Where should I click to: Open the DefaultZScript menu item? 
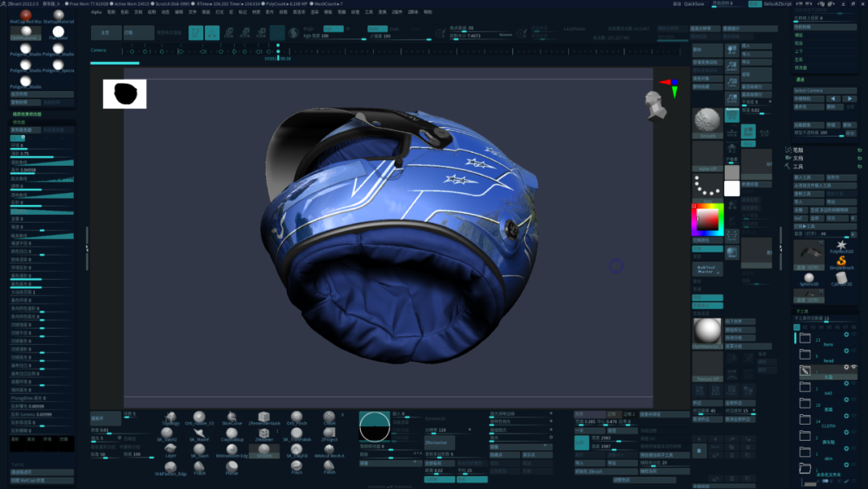pyautogui.click(x=778, y=4)
